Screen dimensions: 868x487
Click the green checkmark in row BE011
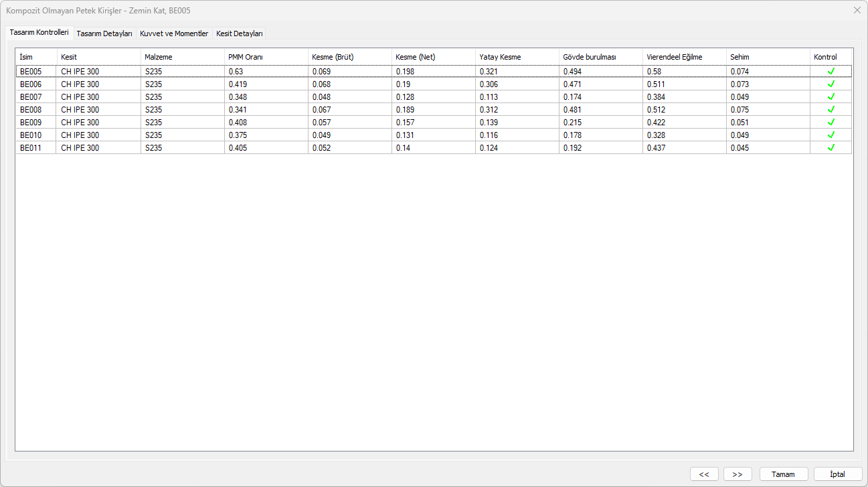click(x=831, y=147)
